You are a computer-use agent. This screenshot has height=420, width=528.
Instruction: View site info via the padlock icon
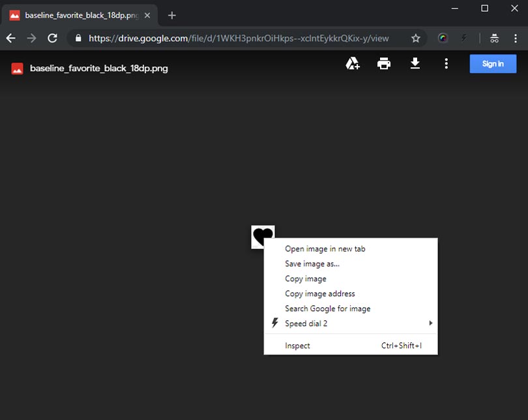tap(78, 38)
